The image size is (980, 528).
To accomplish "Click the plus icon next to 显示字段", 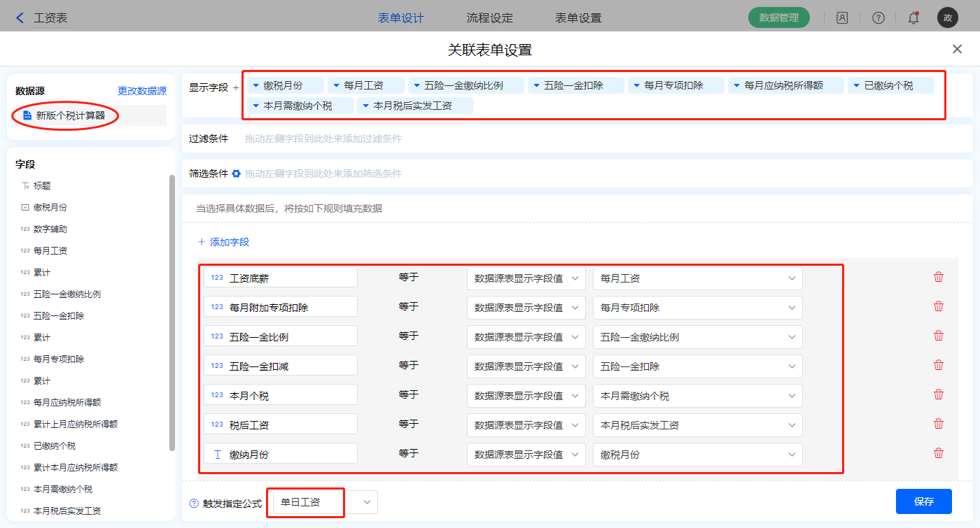I will (236, 88).
